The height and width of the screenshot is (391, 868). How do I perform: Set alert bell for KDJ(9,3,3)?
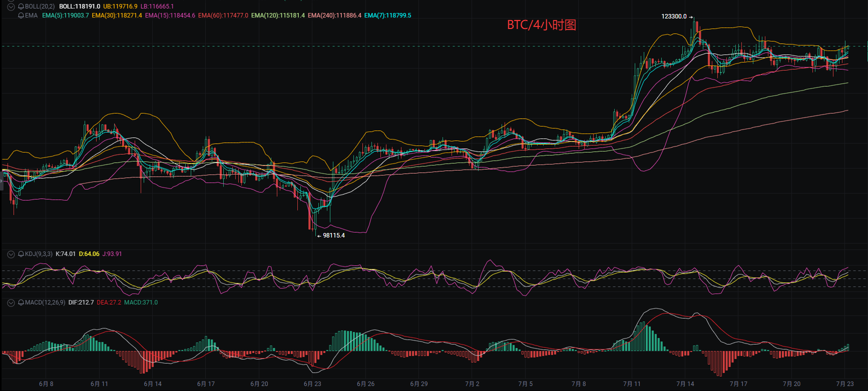pyautogui.click(x=21, y=254)
